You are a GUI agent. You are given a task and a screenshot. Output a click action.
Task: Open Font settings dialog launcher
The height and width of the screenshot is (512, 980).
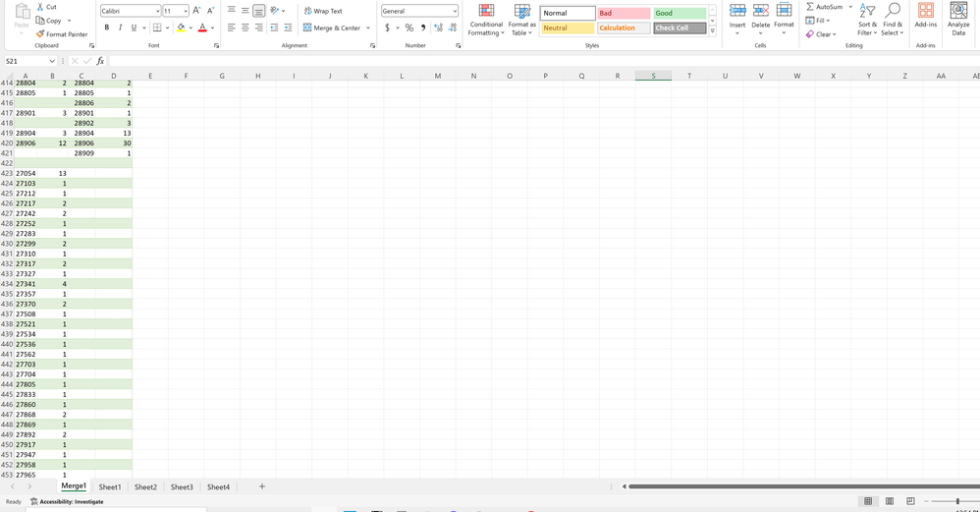217,45
